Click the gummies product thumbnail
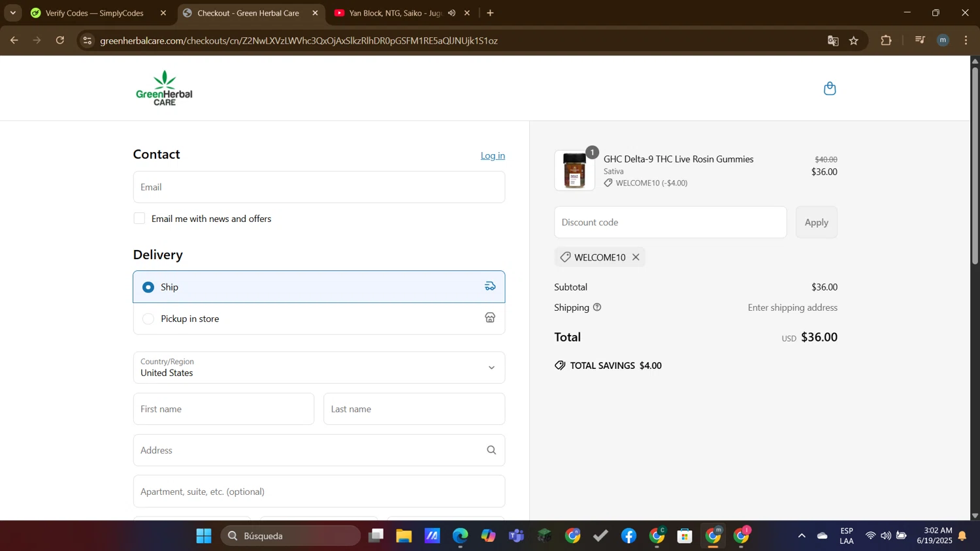This screenshot has width=980, height=551. (574, 170)
